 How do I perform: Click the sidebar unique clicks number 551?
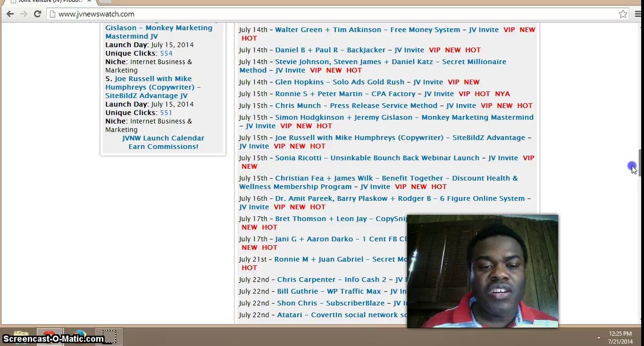[x=166, y=113]
